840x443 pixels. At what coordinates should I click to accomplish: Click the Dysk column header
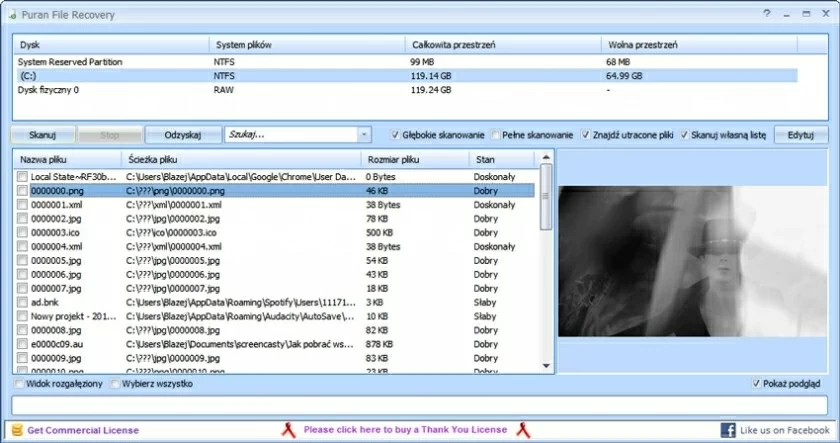pyautogui.click(x=111, y=45)
